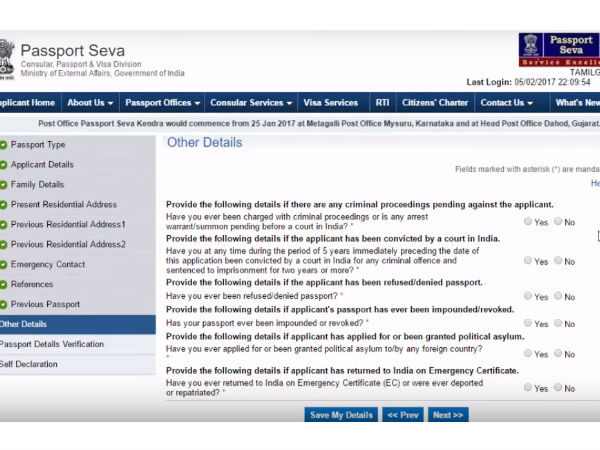This screenshot has width=600, height=450.
Task: Expand the About Us dropdown menu
Action: tap(90, 103)
